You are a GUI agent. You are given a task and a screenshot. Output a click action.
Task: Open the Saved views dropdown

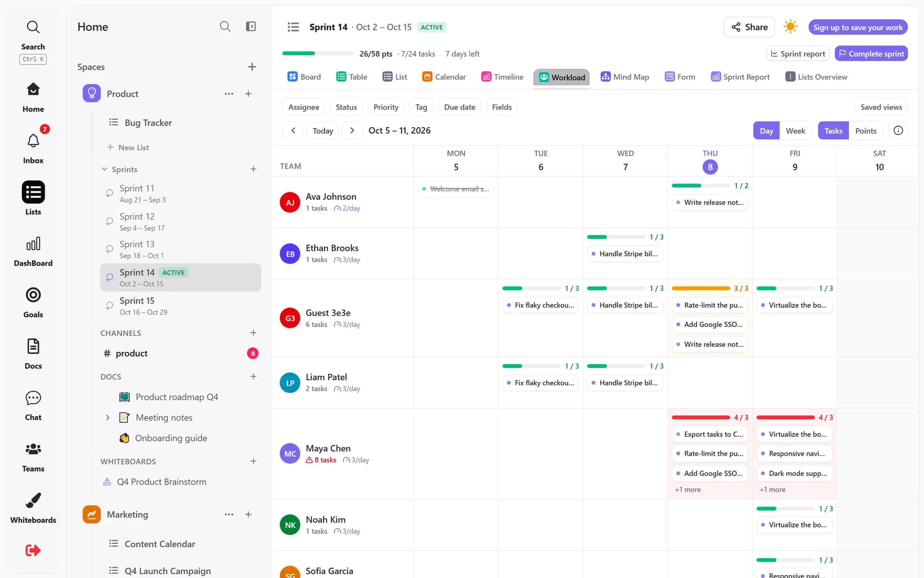[881, 107]
